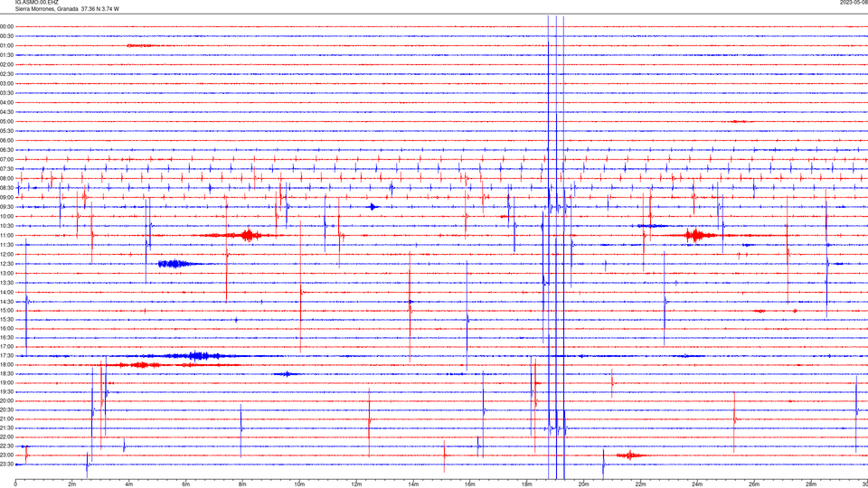Click the 18m axis tick label
This screenshot has width=868, height=488.
pos(527,484)
